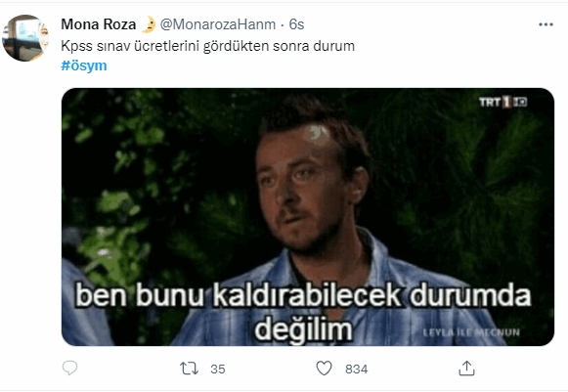Click the retweet count 35
Viewport: 568px width, 392px height.
coord(218,370)
